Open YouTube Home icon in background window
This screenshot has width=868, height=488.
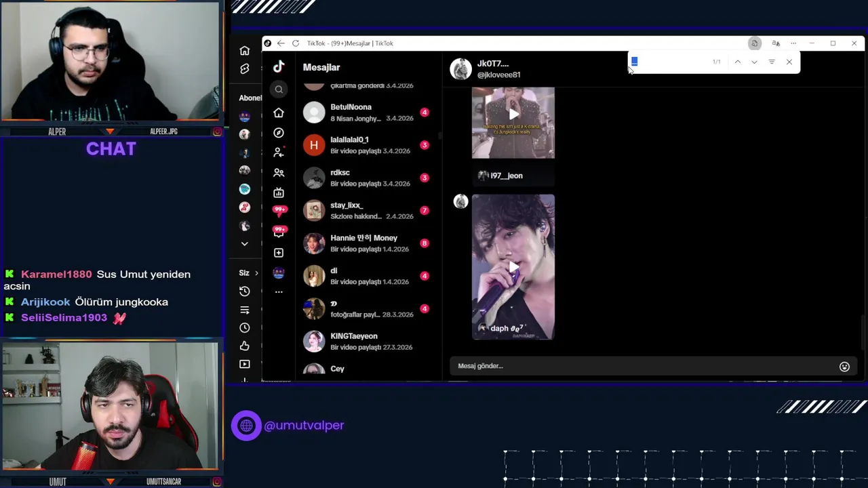click(244, 51)
